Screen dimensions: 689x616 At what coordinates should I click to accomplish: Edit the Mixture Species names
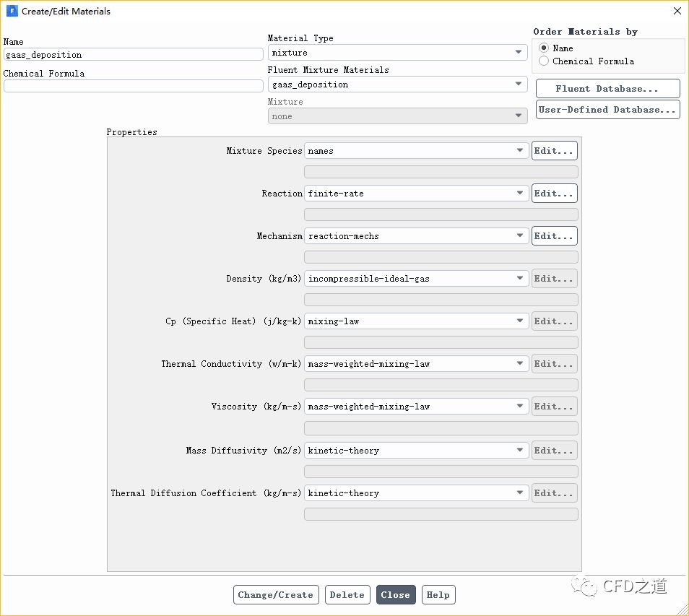pyautogui.click(x=554, y=151)
